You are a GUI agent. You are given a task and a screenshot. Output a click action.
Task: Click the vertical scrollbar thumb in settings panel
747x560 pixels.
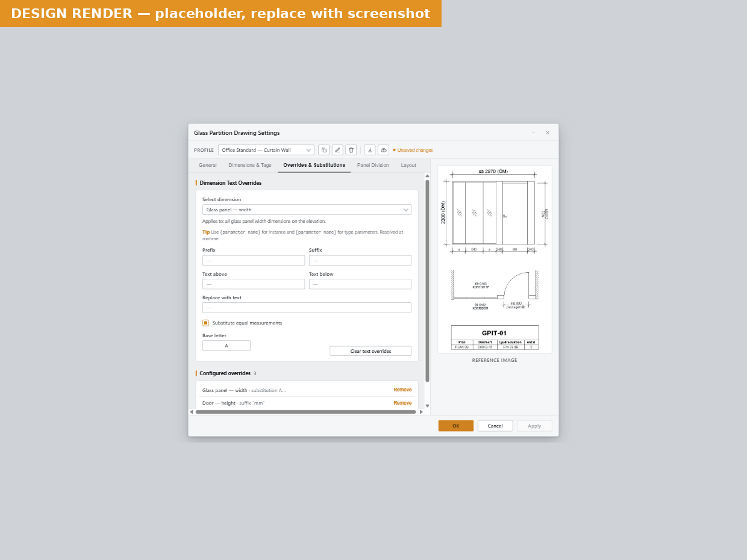tap(427, 281)
